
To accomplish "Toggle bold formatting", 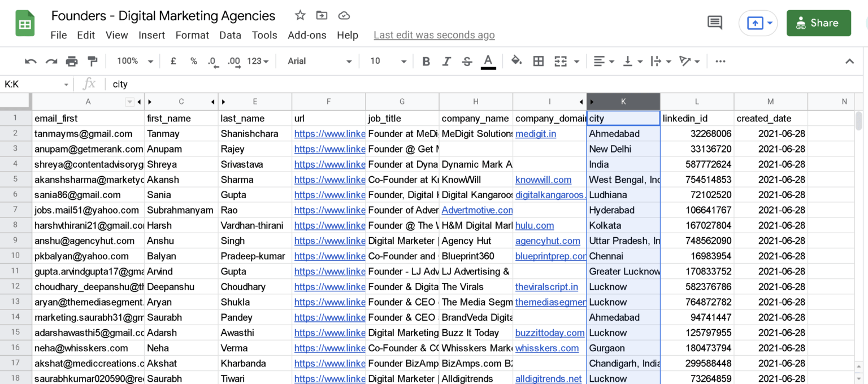I will click(426, 61).
